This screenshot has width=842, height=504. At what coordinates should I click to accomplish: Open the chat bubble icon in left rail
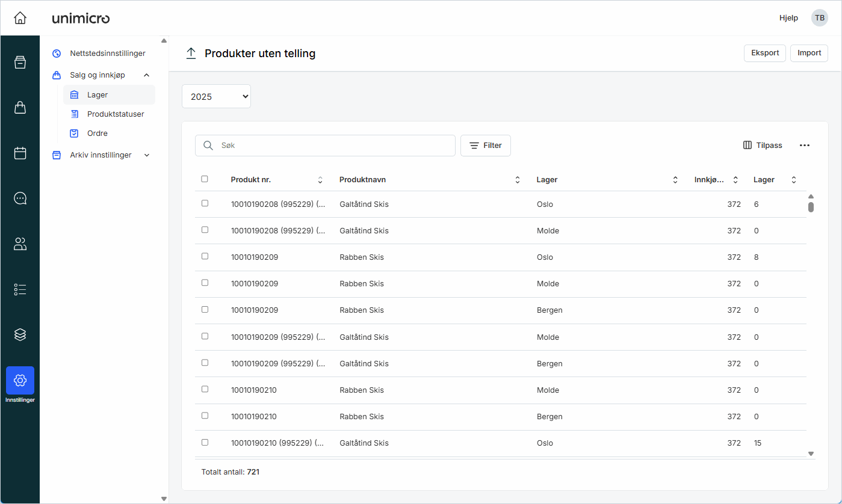click(20, 198)
